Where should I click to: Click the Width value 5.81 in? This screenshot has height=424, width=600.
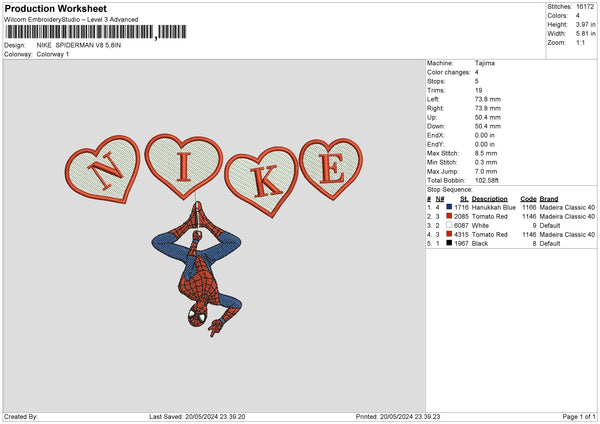click(585, 34)
